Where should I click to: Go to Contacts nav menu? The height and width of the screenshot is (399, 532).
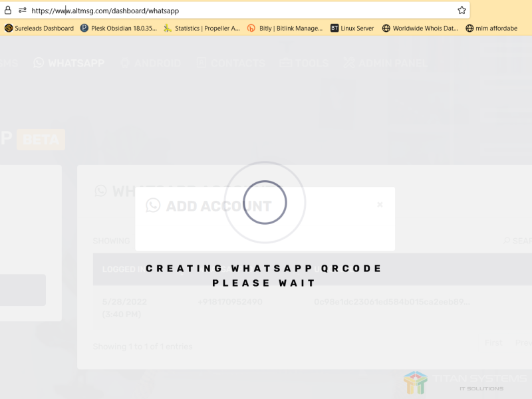231,63
